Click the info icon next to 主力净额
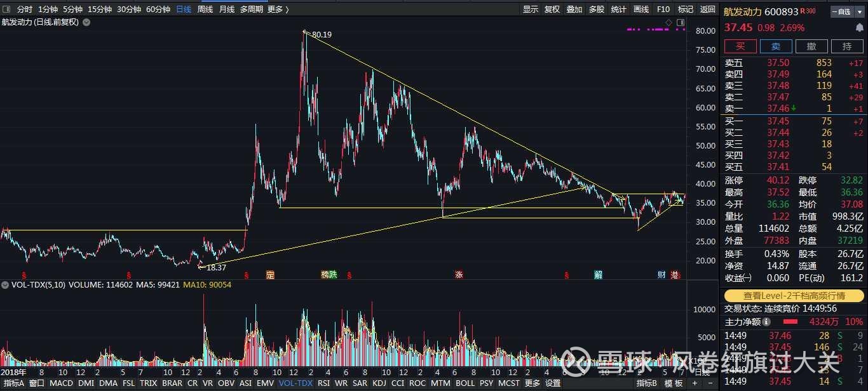Image resolution: width=868 pixels, height=391 pixels. tap(766, 322)
